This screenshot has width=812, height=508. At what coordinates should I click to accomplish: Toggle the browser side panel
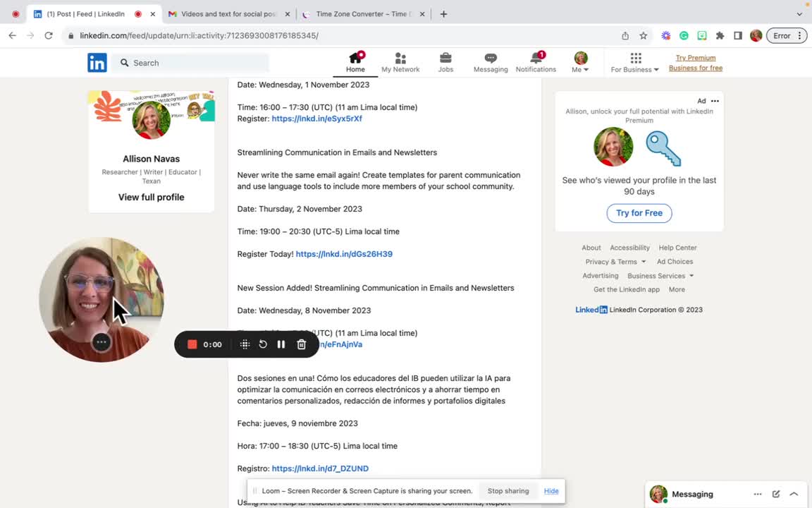pyautogui.click(x=738, y=36)
